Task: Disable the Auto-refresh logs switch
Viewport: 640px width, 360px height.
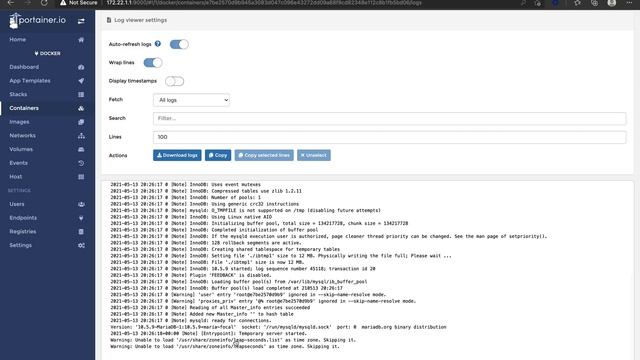Action: tap(179, 44)
